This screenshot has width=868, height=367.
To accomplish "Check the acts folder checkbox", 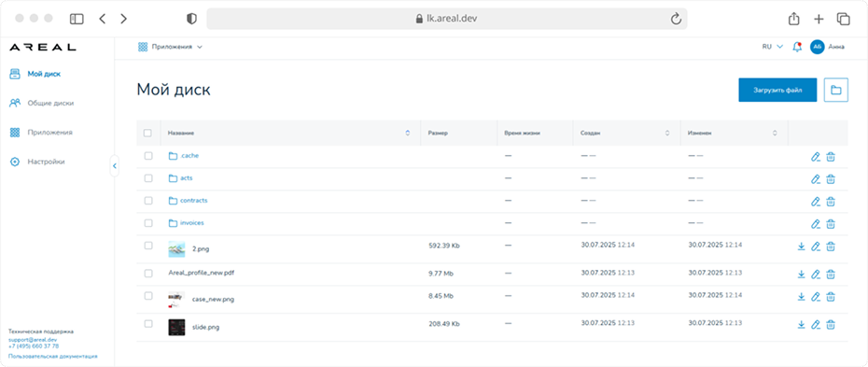I will pyautogui.click(x=147, y=178).
